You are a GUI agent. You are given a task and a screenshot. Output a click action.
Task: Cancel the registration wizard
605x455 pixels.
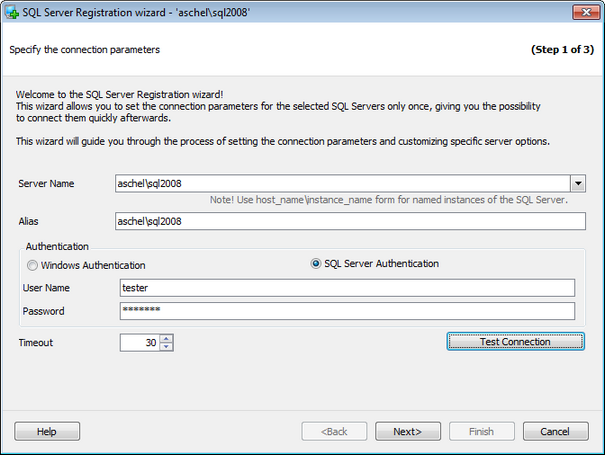tap(556, 431)
